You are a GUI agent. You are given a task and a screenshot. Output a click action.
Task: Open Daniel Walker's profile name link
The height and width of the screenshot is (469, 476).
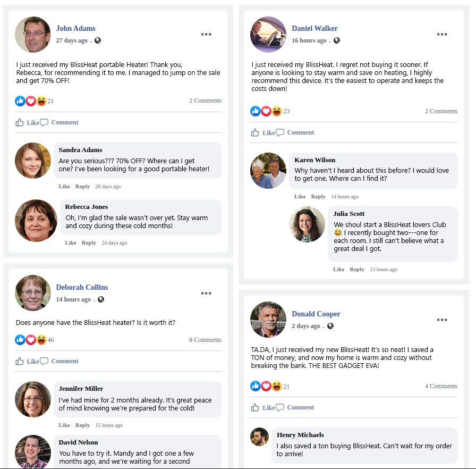(314, 28)
